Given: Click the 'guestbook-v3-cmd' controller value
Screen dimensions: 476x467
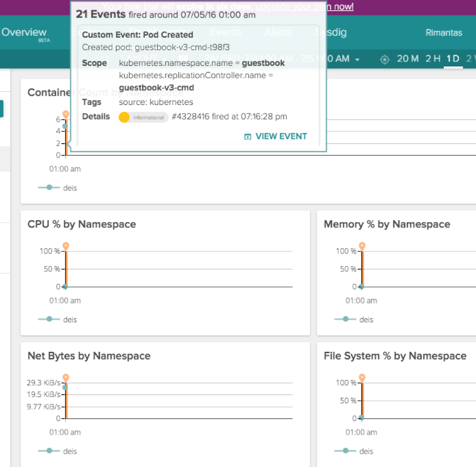Looking at the screenshot, I should click(156, 87).
